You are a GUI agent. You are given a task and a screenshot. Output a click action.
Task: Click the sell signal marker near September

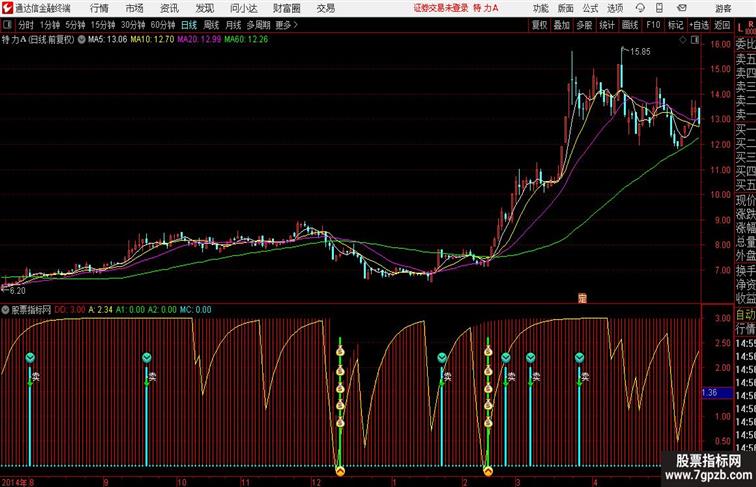point(147,358)
